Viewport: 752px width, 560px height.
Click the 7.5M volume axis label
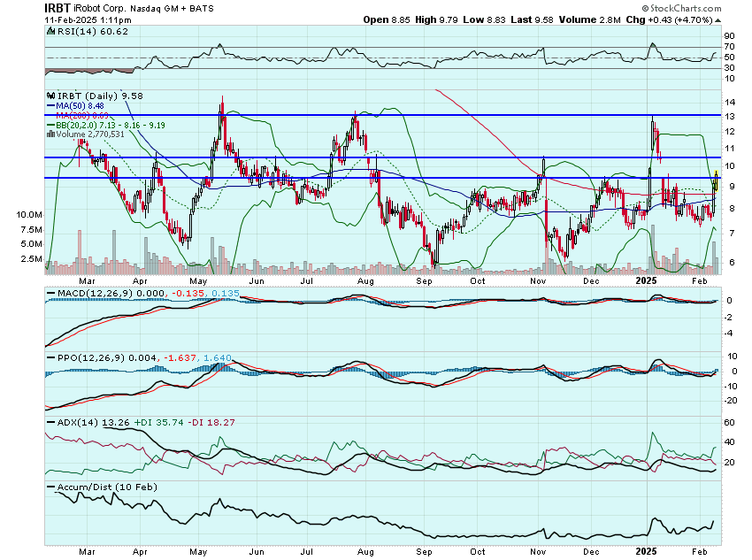click(x=32, y=230)
